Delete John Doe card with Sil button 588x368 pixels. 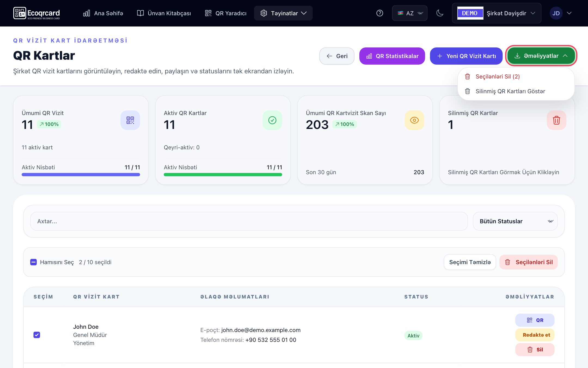click(x=535, y=349)
